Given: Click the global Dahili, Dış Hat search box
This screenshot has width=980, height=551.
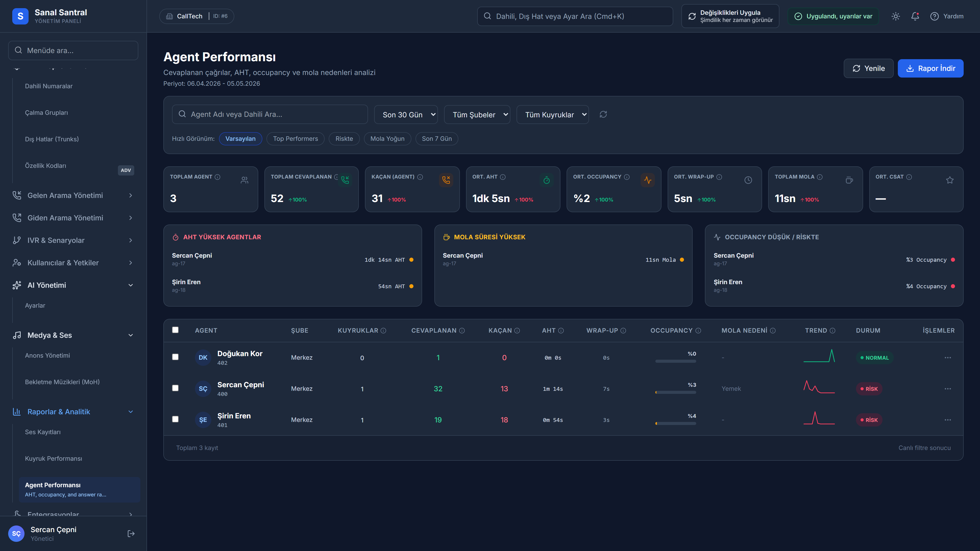Looking at the screenshot, I should (575, 16).
